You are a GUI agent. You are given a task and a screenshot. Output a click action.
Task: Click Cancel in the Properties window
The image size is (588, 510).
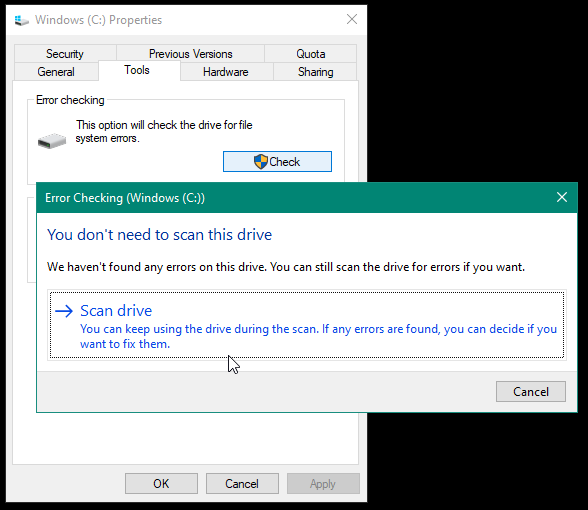pyautogui.click(x=242, y=483)
